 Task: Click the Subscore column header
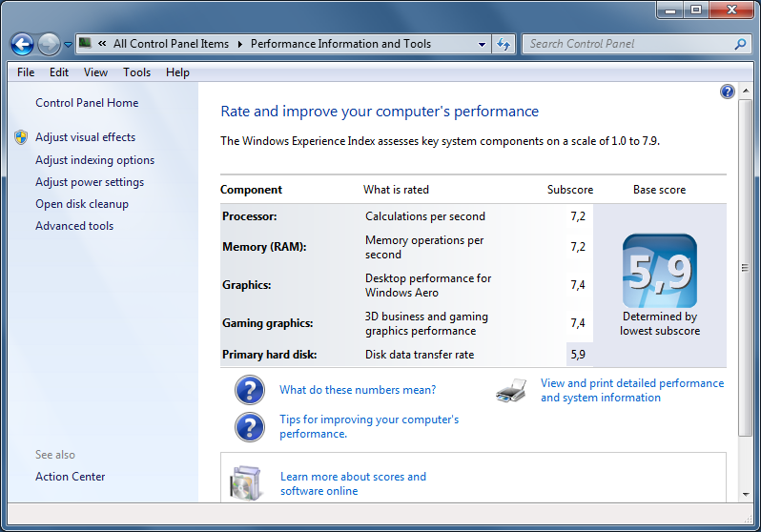(569, 190)
